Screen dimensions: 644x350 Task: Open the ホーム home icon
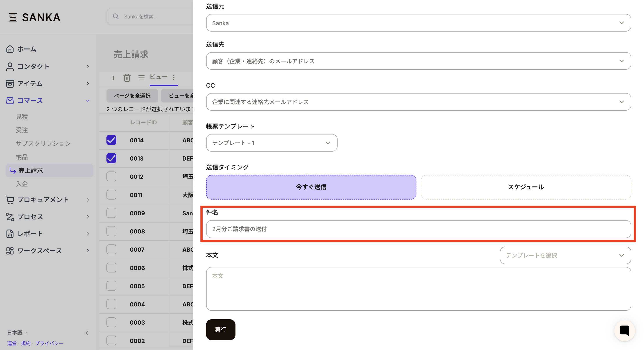(x=10, y=49)
